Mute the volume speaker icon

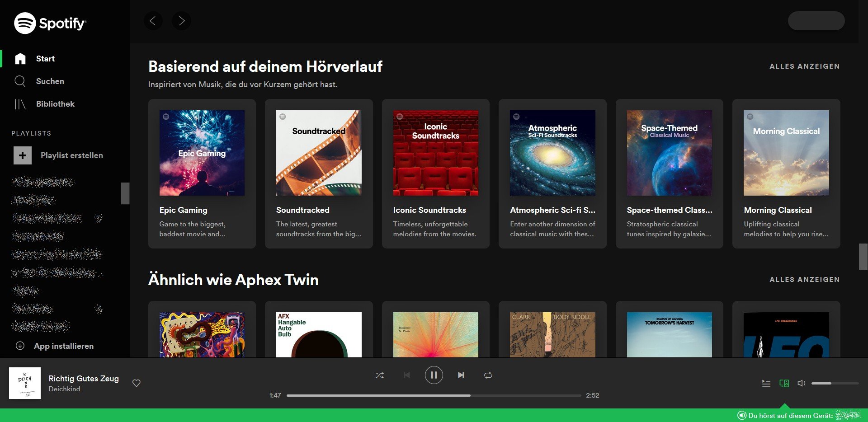pos(802,383)
